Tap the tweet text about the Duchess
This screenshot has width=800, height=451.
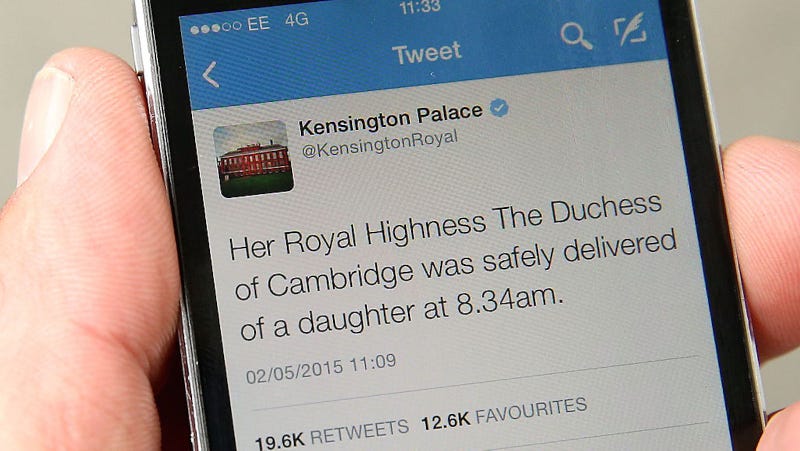[453, 267]
